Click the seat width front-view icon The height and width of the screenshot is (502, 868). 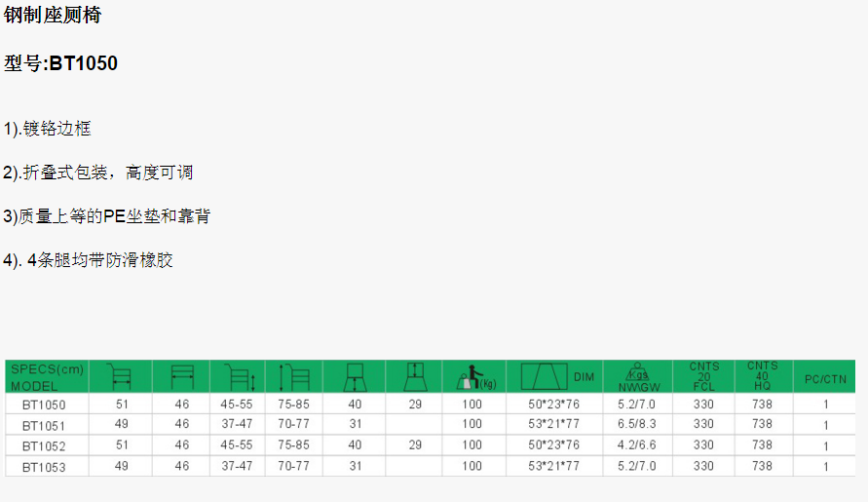(x=182, y=376)
